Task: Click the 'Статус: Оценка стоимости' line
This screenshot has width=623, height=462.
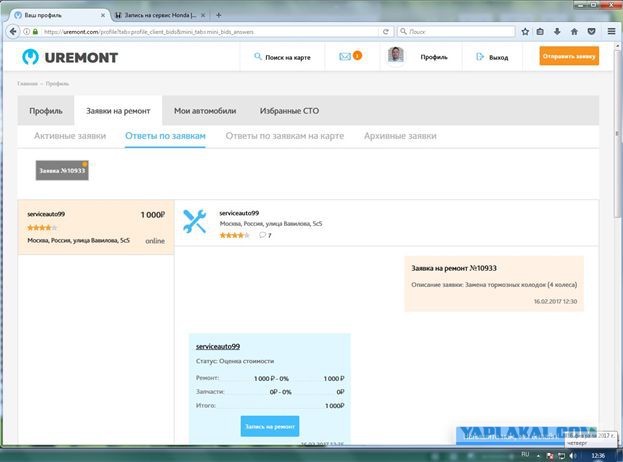Action: point(235,361)
